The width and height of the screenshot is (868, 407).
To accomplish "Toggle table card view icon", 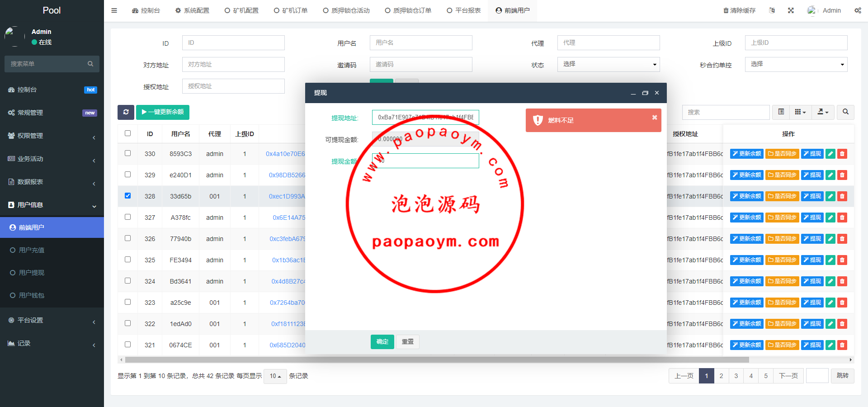I will pyautogui.click(x=781, y=112).
